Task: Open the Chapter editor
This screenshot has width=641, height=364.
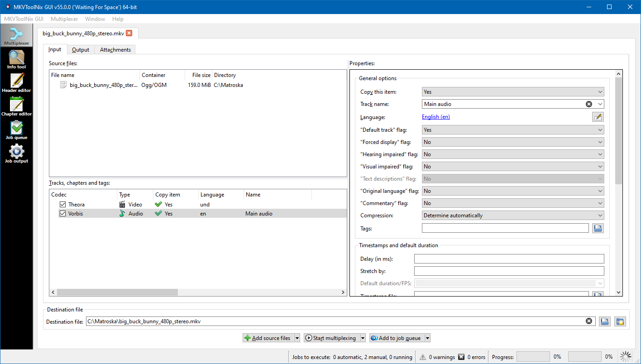Action: [x=16, y=105]
